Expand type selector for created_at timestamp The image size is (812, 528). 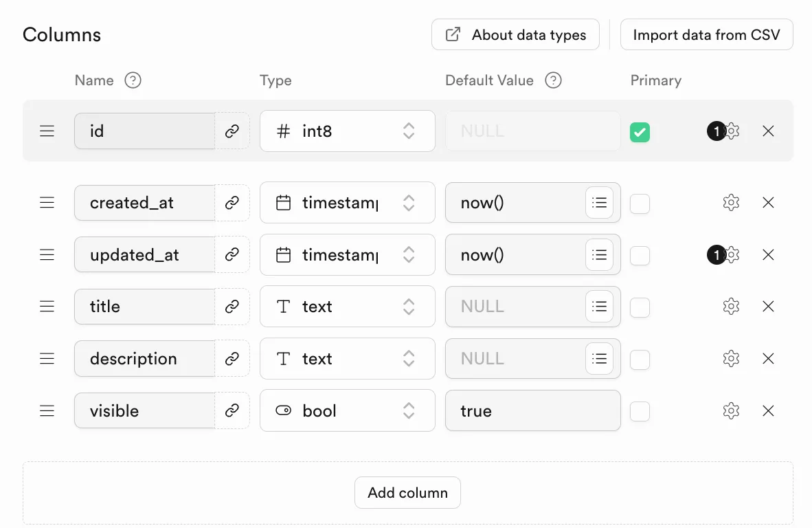coord(348,203)
